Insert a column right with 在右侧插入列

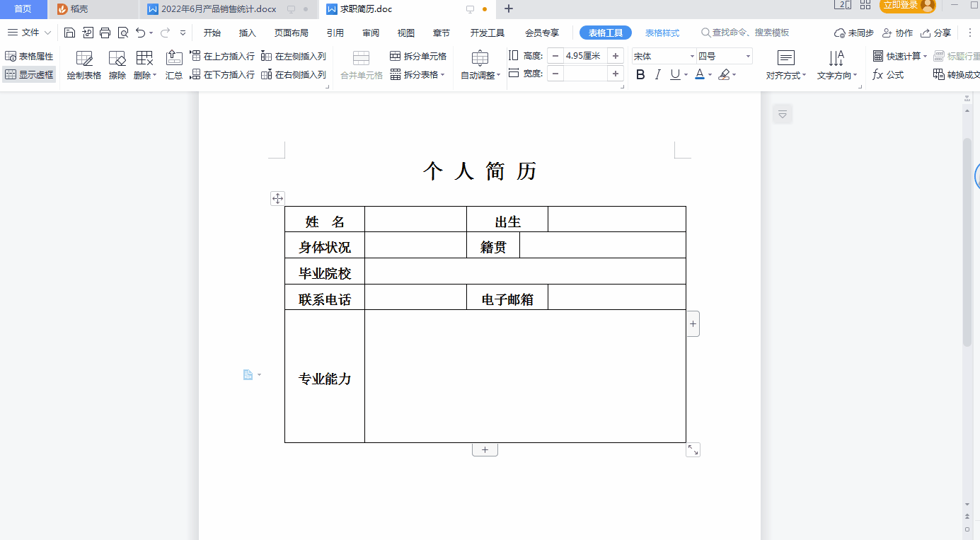click(294, 74)
